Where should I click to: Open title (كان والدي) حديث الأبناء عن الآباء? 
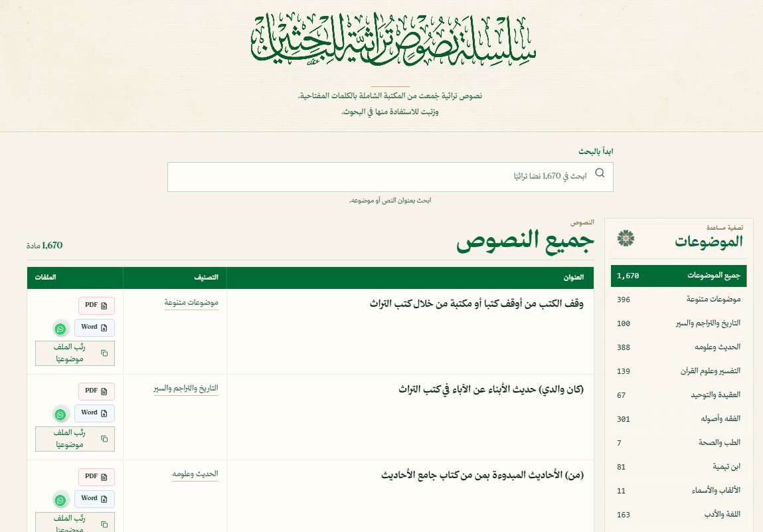[491, 389]
